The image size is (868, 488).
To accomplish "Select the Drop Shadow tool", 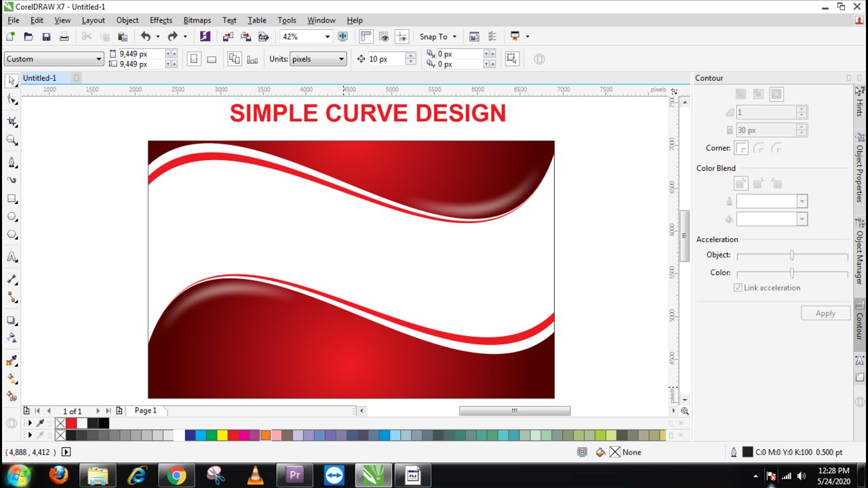I will (x=12, y=321).
